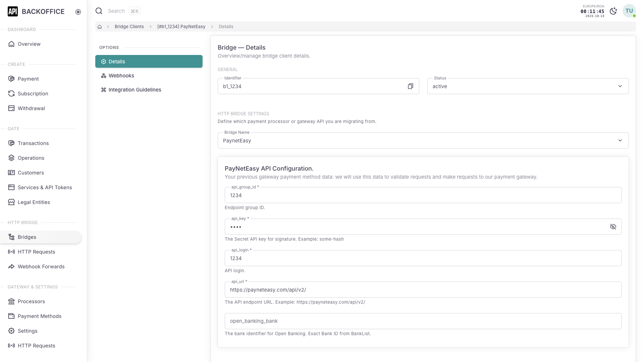
Task: Create a Payment from sidebar
Action: [41, 79]
